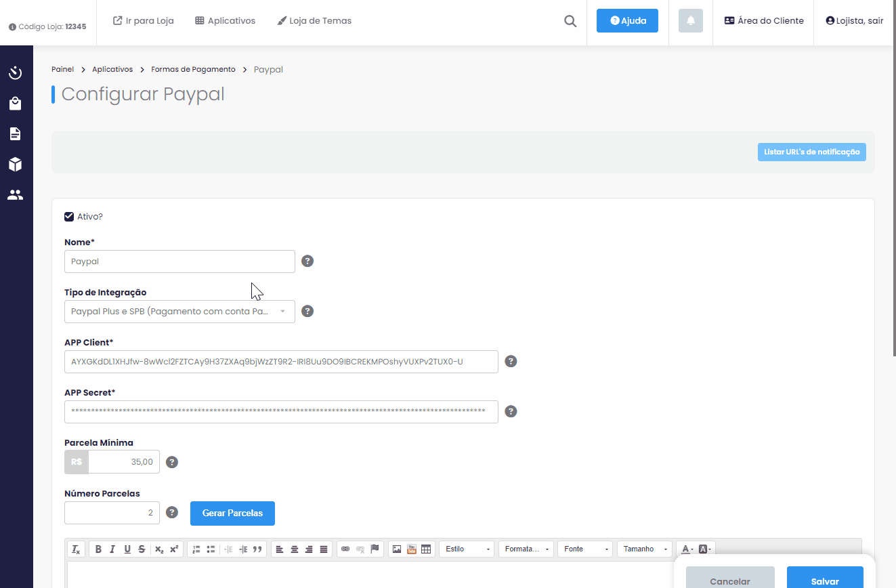Center align the text
The height and width of the screenshot is (588, 896).
(295, 549)
